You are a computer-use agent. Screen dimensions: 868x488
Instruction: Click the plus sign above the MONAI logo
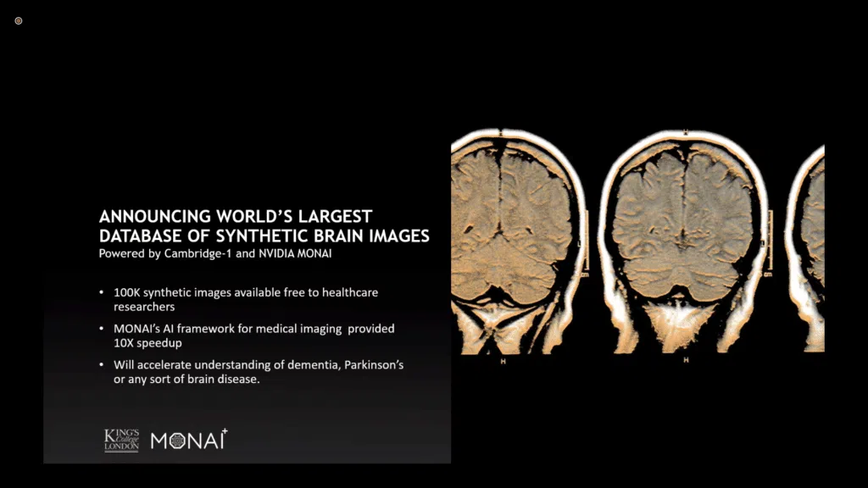pyautogui.click(x=225, y=433)
